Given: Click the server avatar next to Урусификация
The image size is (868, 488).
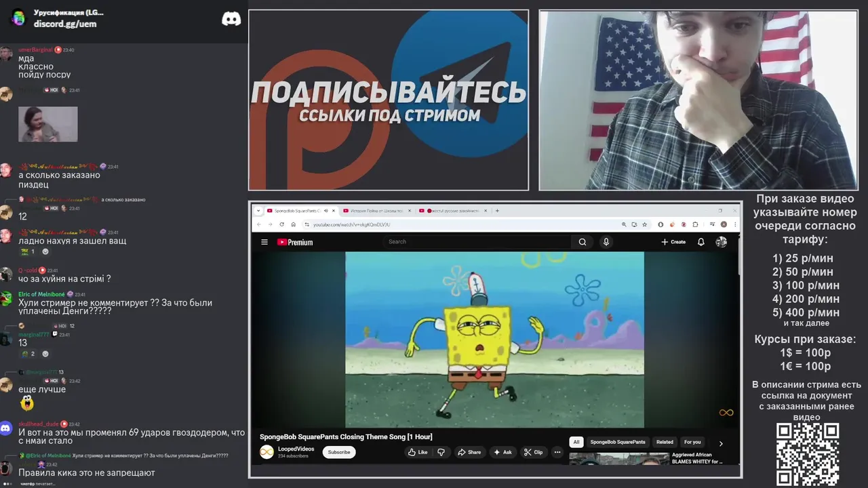Looking at the screenshot, I should coord(18,18).
